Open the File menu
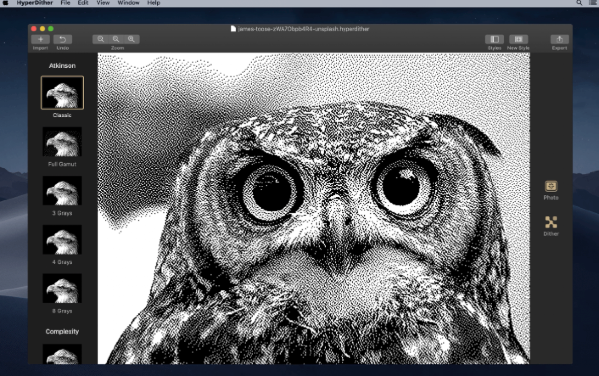599x376 pixels. point(65,3)
